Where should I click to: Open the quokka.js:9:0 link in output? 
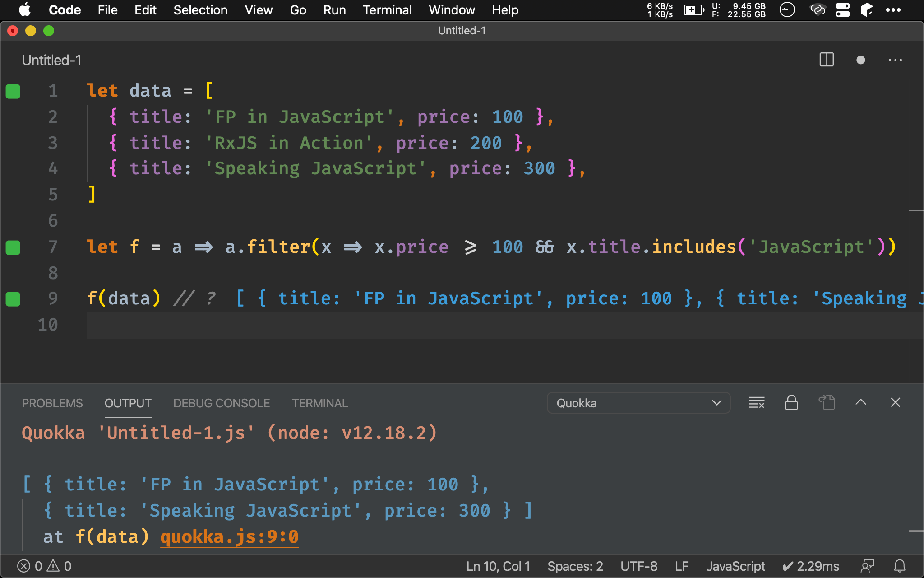click(229, 537)
